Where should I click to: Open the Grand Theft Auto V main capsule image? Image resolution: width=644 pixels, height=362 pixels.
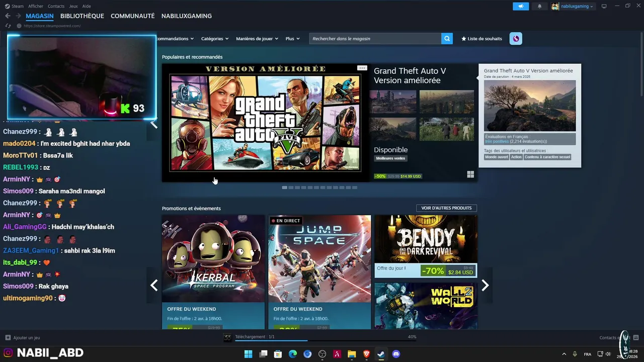pos(265,122)
